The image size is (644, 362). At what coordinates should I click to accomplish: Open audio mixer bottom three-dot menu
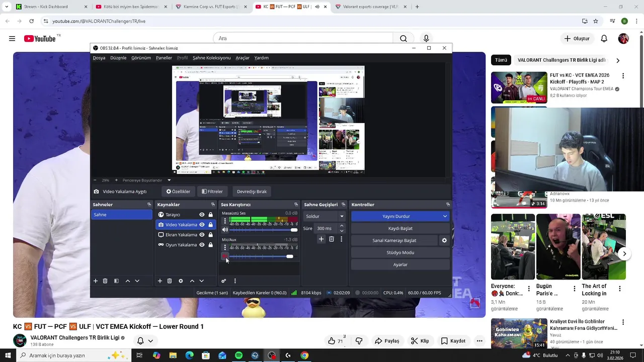pos(235,281)
